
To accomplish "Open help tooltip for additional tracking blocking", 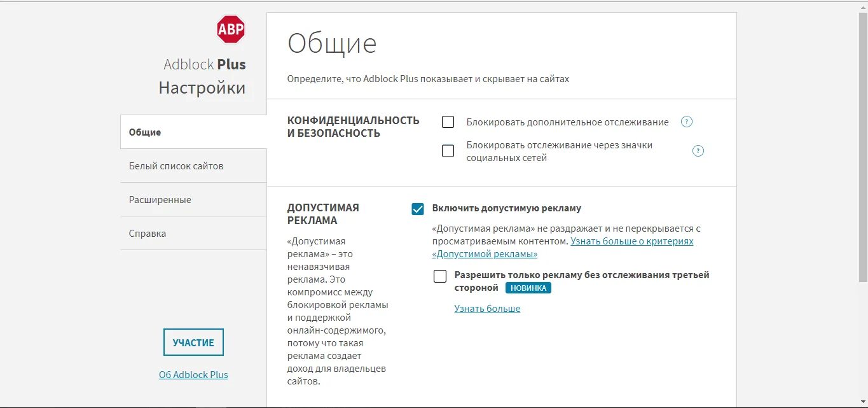I will [686, 122].
